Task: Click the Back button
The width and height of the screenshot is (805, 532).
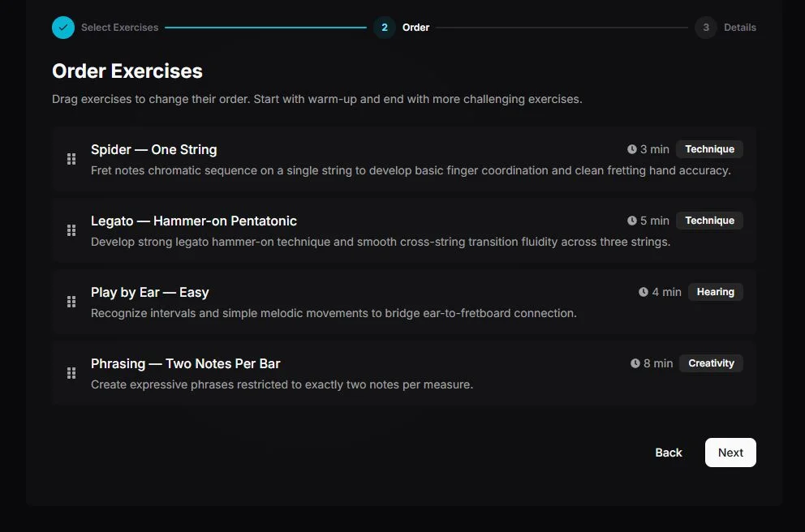Action: (x=669, y=453)
